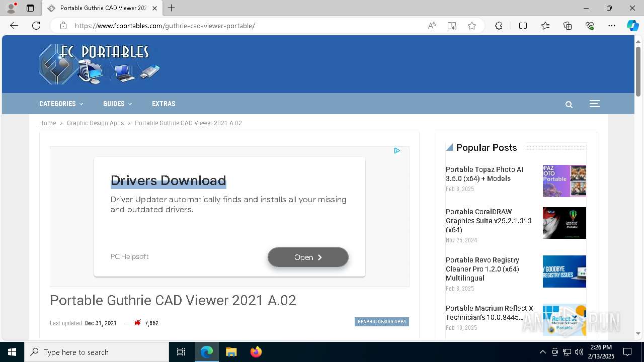Click the FC Portables logo
The height and width of the screenshot is (362, 644).
pos(100,64)
